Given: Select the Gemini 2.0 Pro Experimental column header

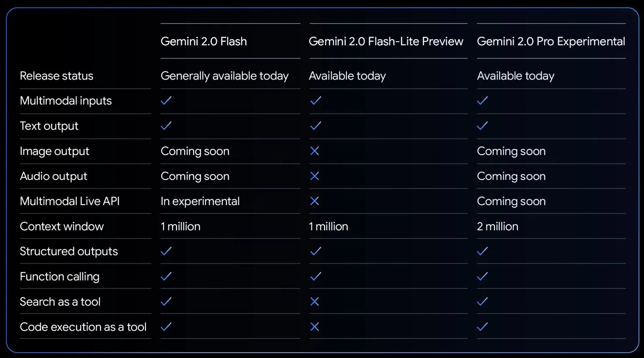Looking at the screenshot, I should pyautogui.click(x=551, y=41).
